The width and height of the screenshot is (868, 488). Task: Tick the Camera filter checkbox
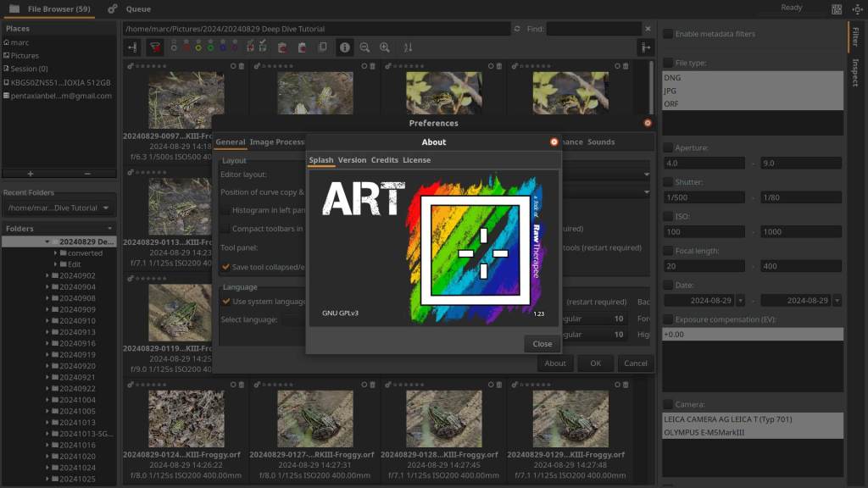click(x=668, y=404)
